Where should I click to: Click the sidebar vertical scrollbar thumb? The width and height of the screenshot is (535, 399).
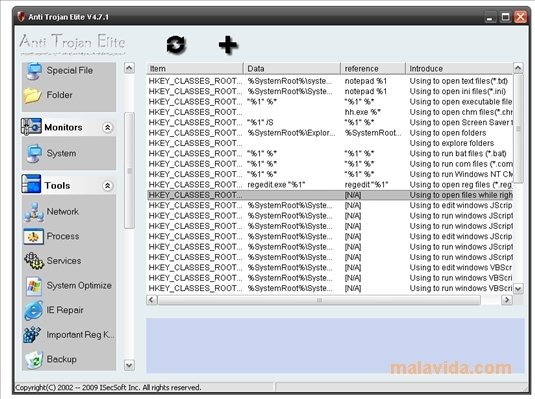click(x=129, y=171)
